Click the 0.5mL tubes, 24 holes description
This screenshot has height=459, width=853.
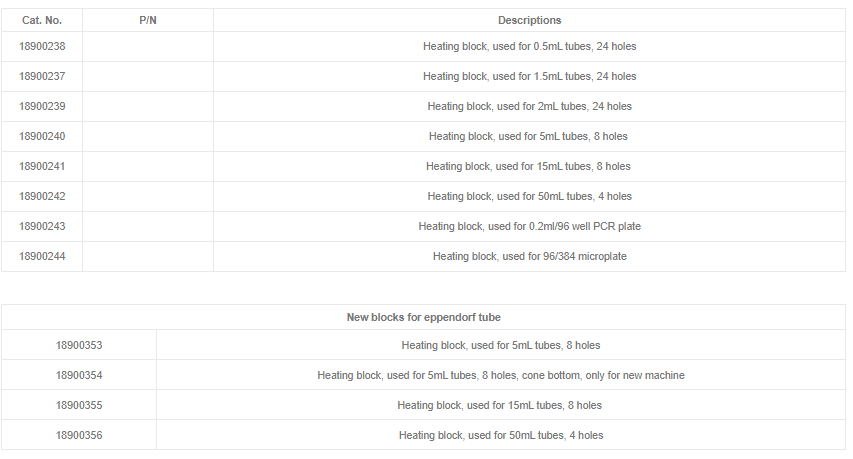pos(529,47)
